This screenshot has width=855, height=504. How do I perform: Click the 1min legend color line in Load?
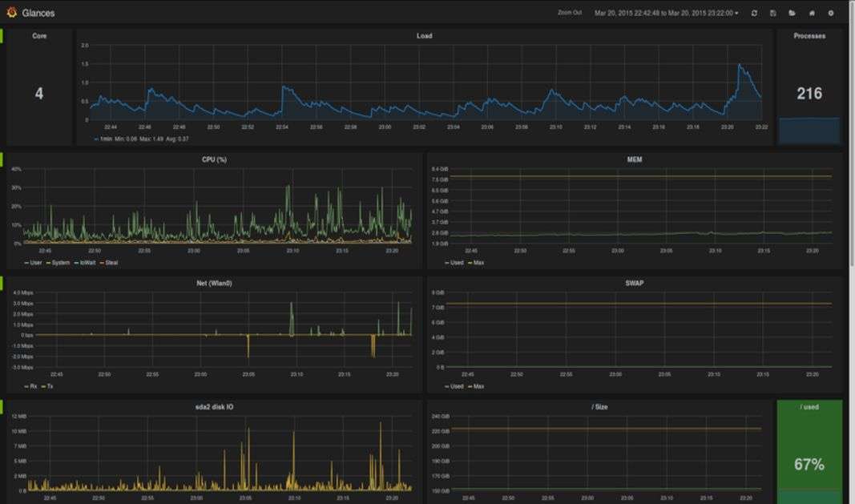(97, 139)
